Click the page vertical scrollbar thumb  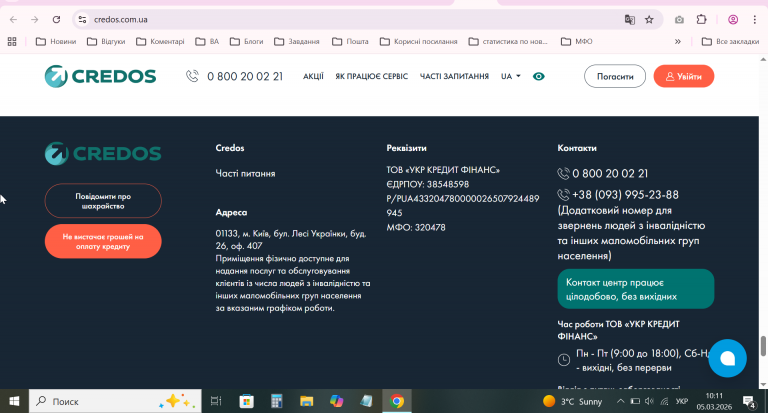(763, 346)
